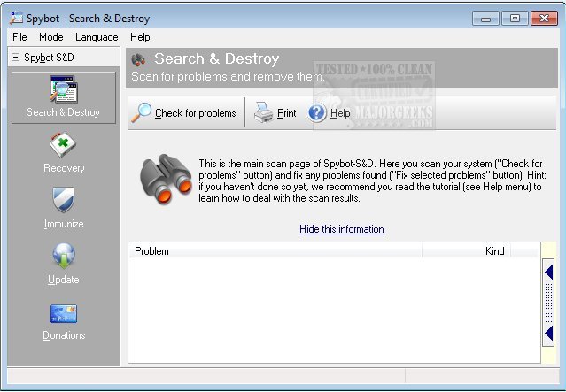The image size is (566, 392).
Task: Click the Spybot-S&D tree label
Action: (x=49, y=58)
